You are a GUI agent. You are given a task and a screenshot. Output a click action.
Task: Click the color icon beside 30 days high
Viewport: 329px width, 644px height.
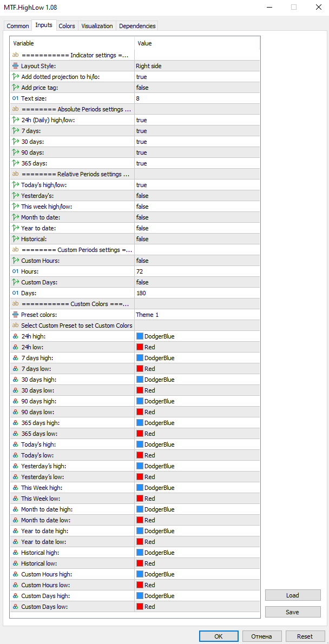pos(15,380)
